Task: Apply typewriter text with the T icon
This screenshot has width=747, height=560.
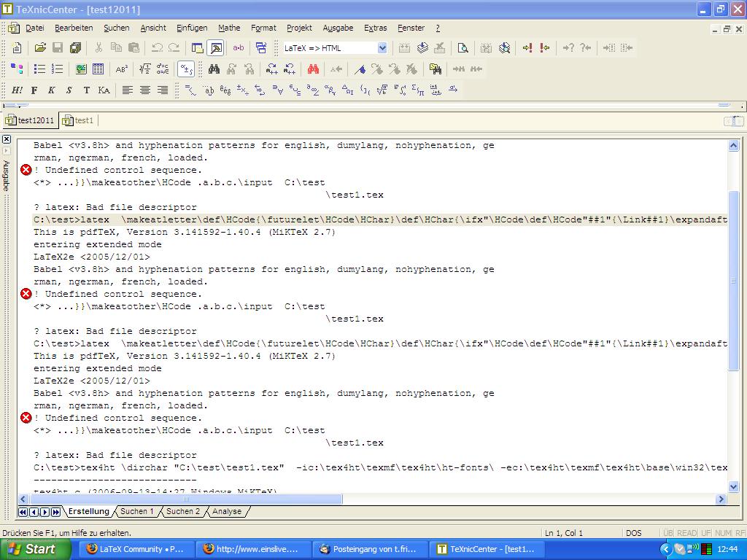Action: click(86, 90)
